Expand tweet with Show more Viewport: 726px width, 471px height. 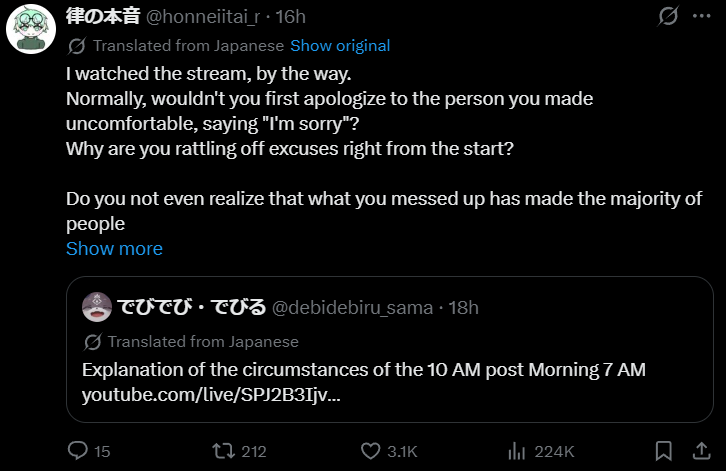pyautogui.click(x=114, y=249)
